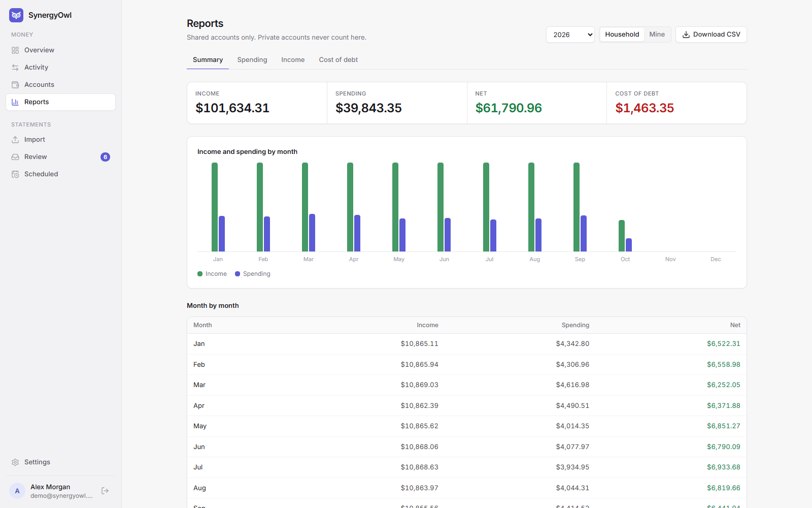Click the January income bar in chart
Image resolution: width=812 pixels, height=508 pixels.
click(215, 207)
